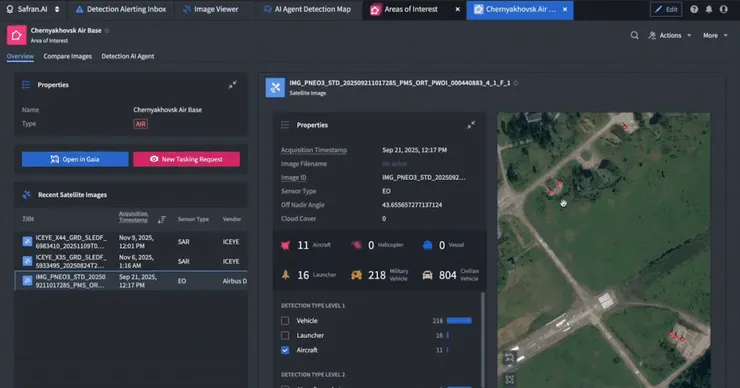Click the Off Nadir Angle value
The width and height of the screenshot is (740, 388).
click(x=412, y=205)
